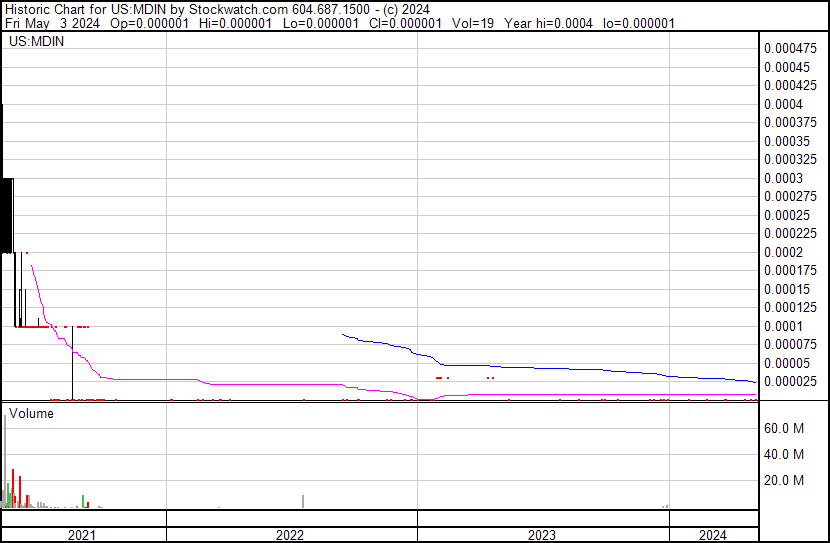Click the year lo=0.000001 value

click(x=639, y=23)
